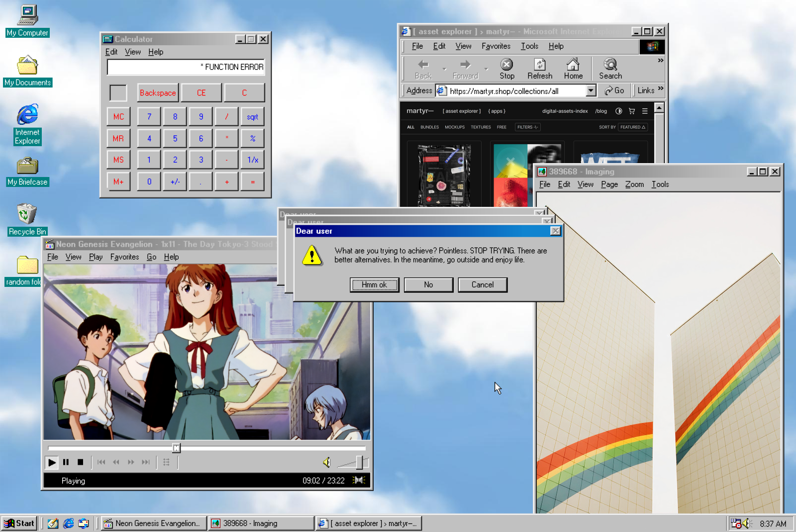Open the FEATURED sort dropdown
796x532 pixels.
point(633,127)
